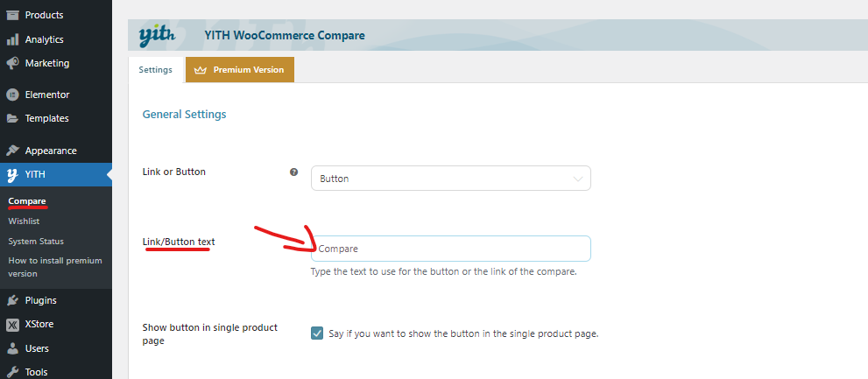The image size is (868, 379).
Task: Open How to install premium version link
Action: point(55,267)
